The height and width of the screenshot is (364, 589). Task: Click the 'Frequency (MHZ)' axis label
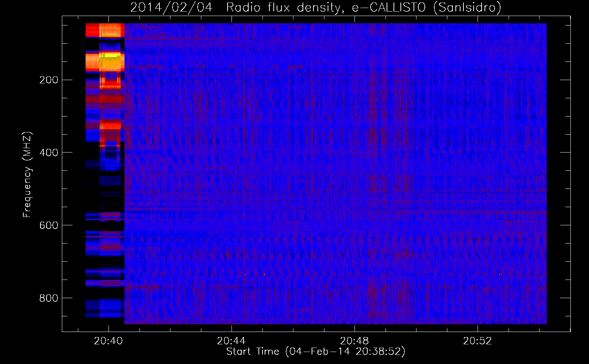27,175
